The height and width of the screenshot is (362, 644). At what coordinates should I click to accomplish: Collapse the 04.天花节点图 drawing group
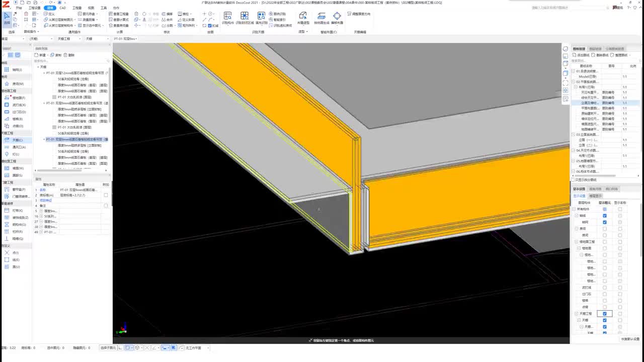(573, 150)
